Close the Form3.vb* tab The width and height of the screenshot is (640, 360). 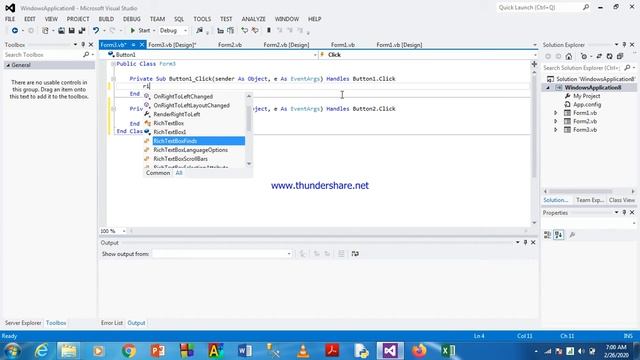click(x=142, y=44)
